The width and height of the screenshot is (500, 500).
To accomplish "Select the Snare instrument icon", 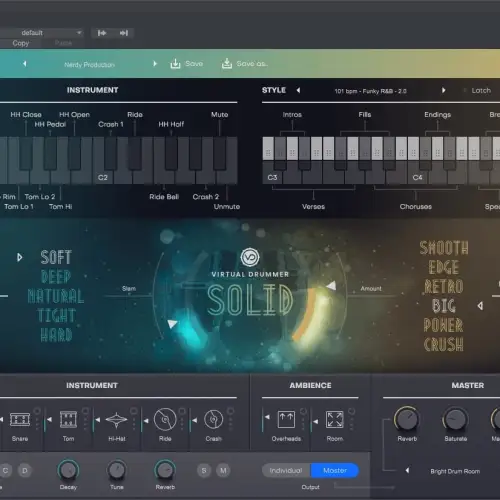I will (x=20, y=420).
